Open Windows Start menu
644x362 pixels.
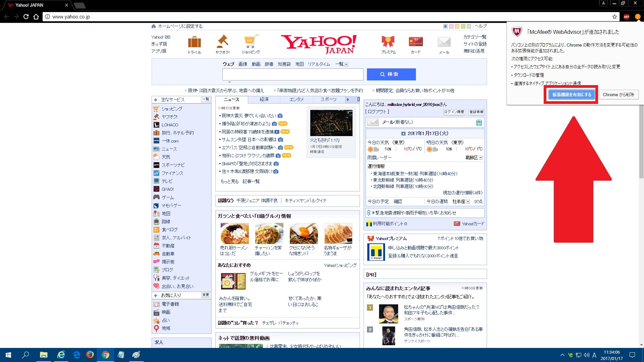[8, 355]
